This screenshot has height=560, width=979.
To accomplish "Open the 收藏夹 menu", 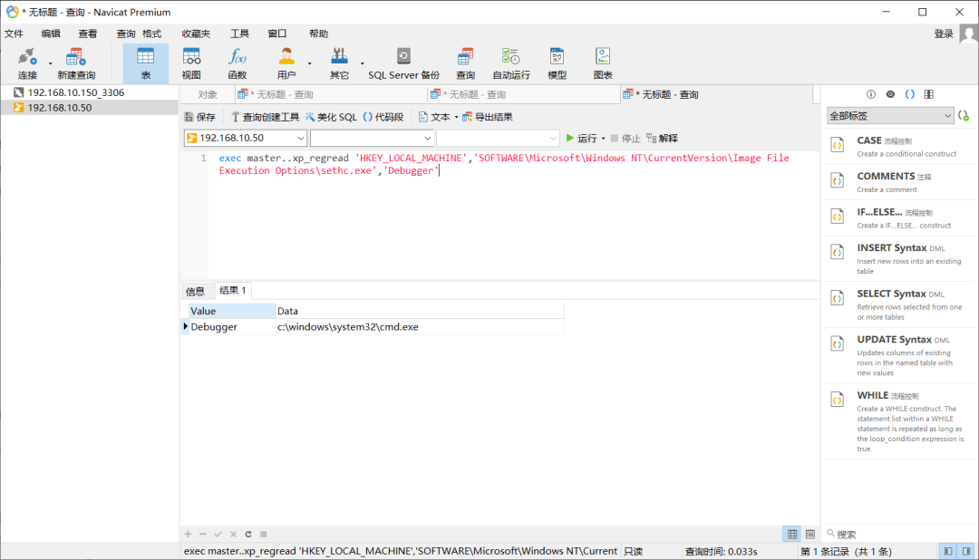I will point(196,34).
